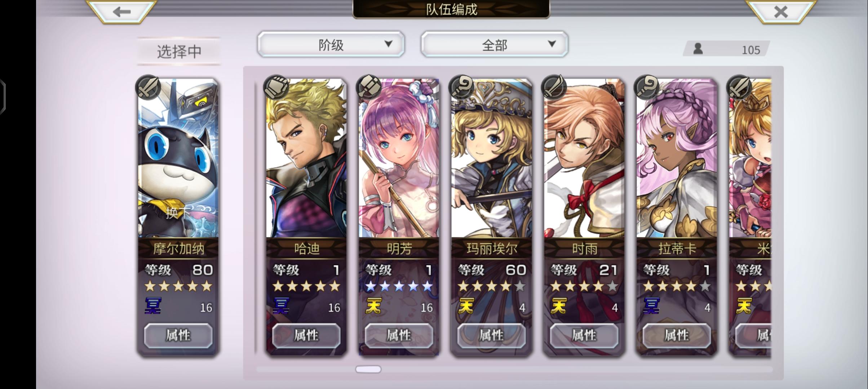
Task: Open 属性 for 摩尔加纳
Action: (178, 335)
